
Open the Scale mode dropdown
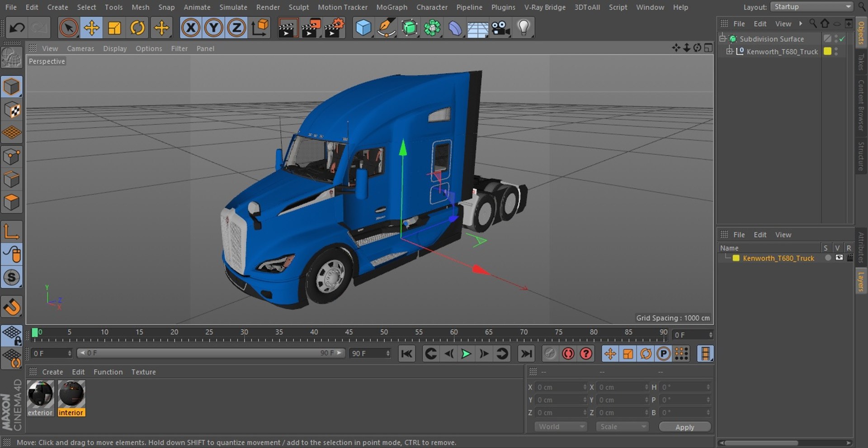pos(622,427)
